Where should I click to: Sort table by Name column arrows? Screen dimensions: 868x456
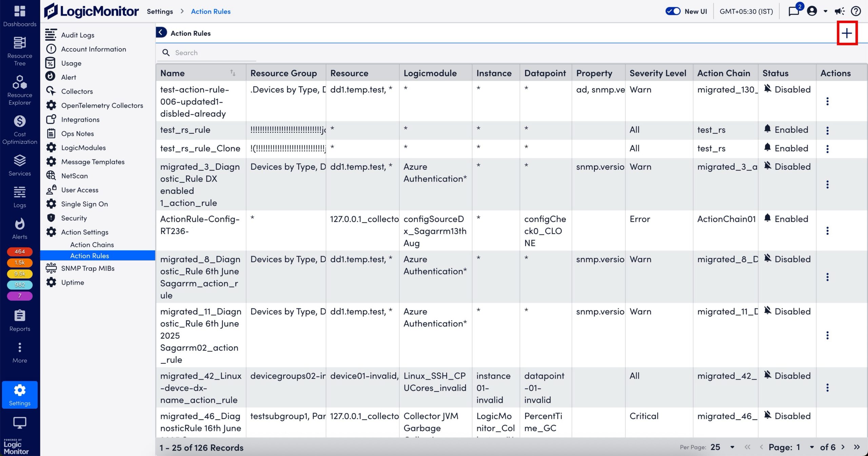233,73
